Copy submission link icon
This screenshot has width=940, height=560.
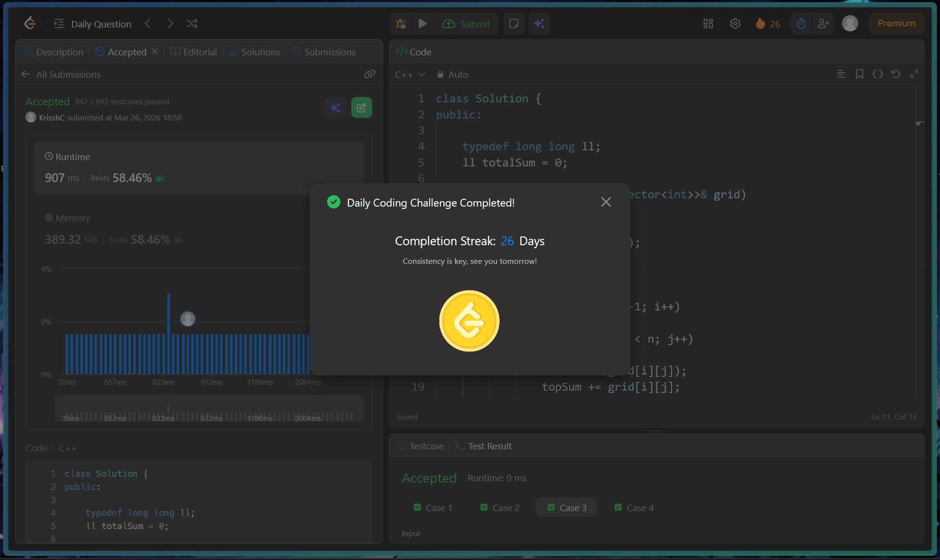[x=369, y=74]
